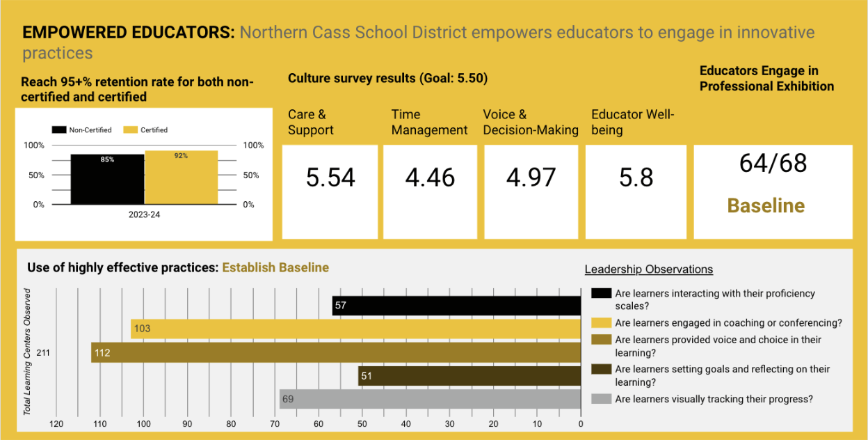Click the longest bar valued 112
Image resolution: width=868 pixels, height=440 pixels.
(x=336, y=352)
